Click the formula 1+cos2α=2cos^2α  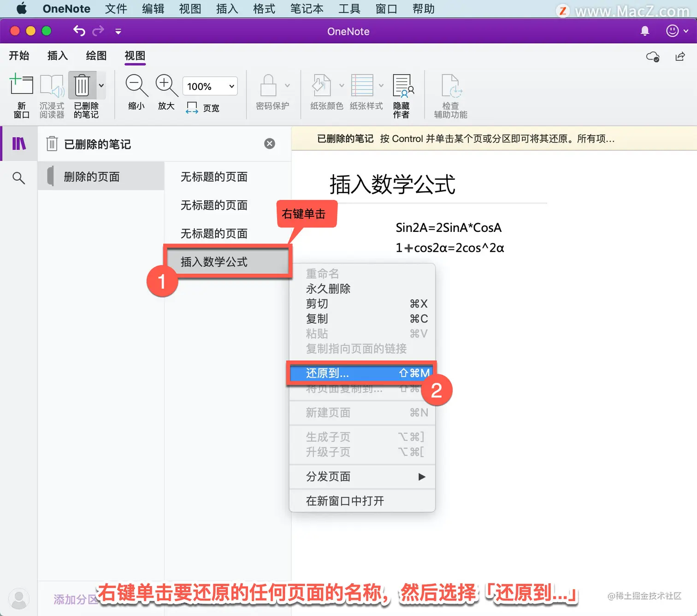[450, 248]
